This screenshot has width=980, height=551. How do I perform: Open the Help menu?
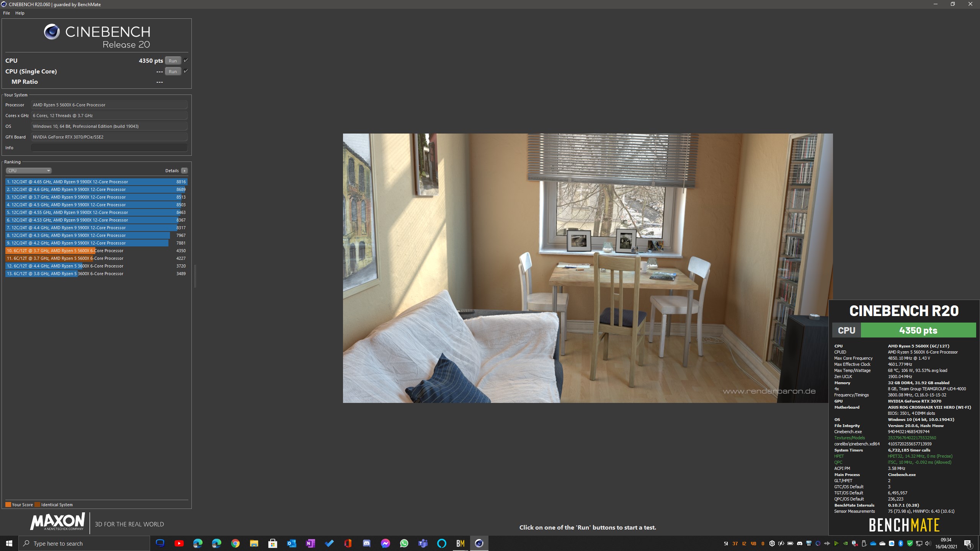click(x=20, y=13)
